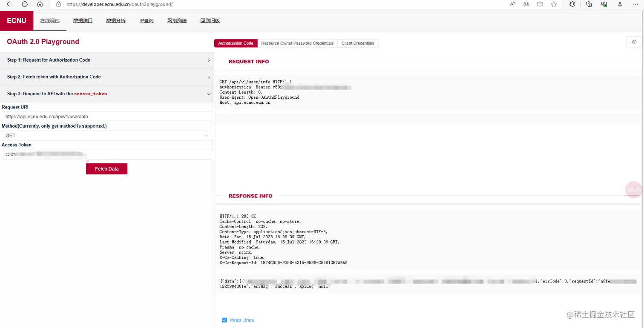Click the JSON response body text
This screenshot has height=328, width=644.
point(428,284)
